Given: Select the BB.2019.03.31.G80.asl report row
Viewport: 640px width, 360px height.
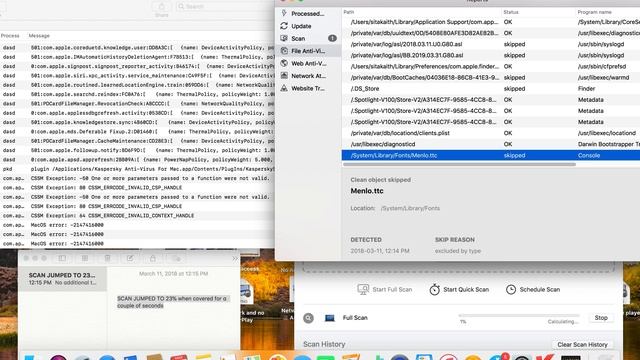Looking at the screenshot, I should click(x=491, y=55).
